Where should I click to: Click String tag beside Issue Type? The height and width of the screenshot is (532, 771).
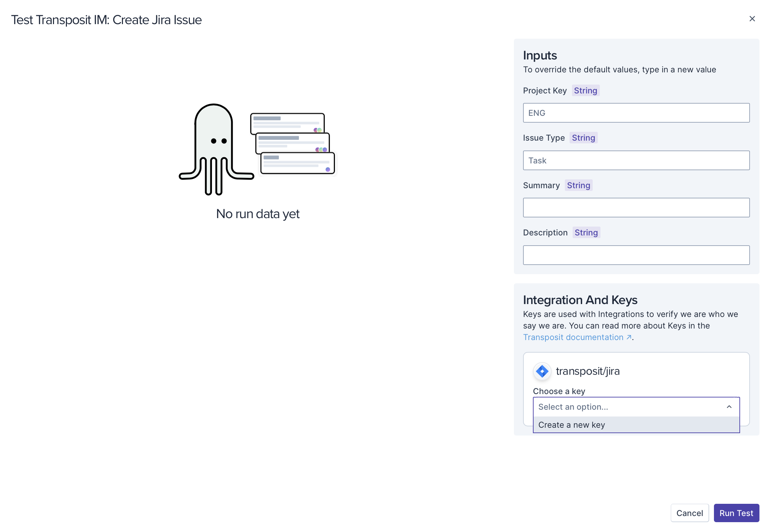(583, 138)
